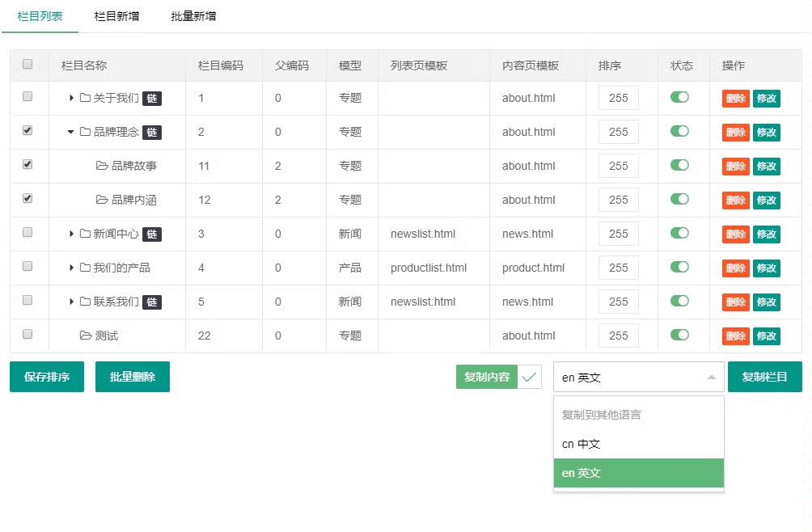Click the 链 badge beside 品牌理念
The width and height of the screenshot is (812, 532).
point(152,132)
